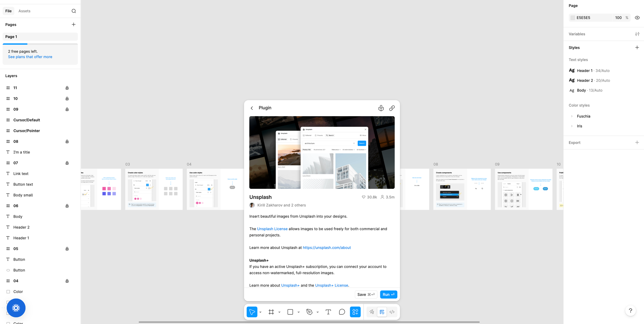The width and height of the screenshot is (644, 324).
Task: Expand the Iris color style group
Action: pyautogui.click(x=572, y=126)
